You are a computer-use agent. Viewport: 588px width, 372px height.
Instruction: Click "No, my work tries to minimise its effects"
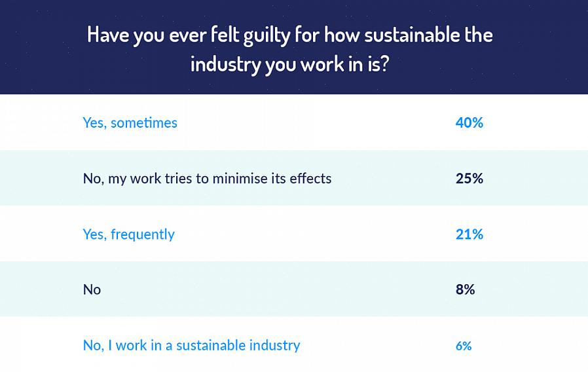click(x=207, y=178)
